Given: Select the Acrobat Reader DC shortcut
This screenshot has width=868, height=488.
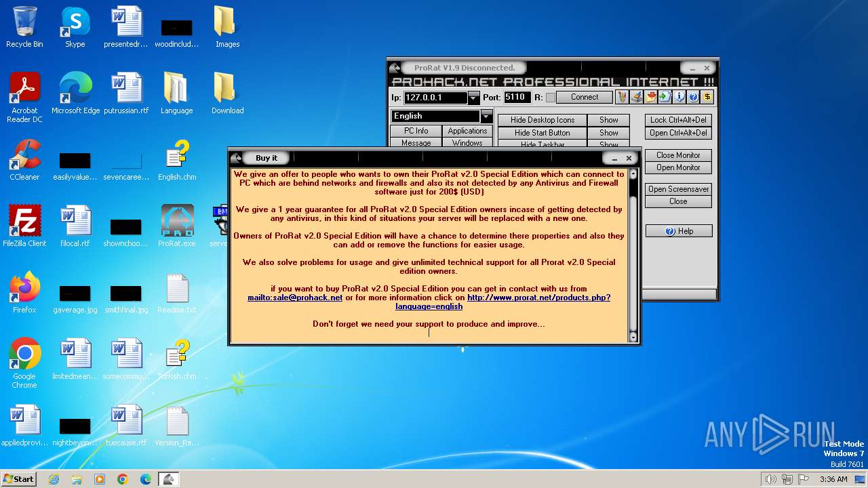Looking at the screenshot, I should point(24,98).
